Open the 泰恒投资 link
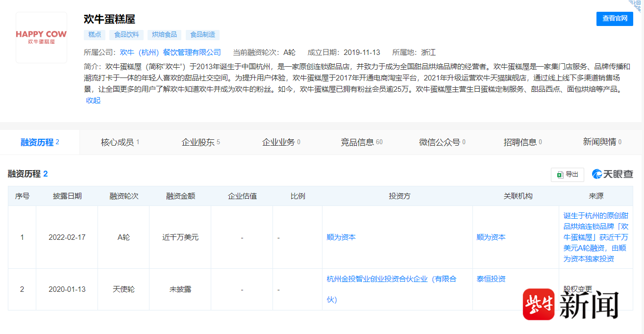Screen dimensions: 644x334 (491, 279)
